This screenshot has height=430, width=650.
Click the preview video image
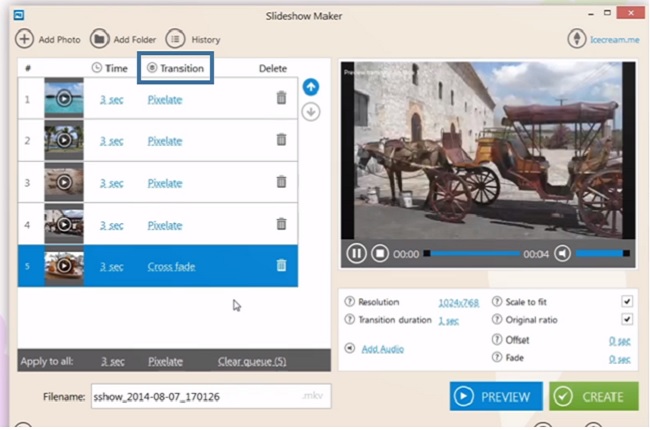[488, 150]
